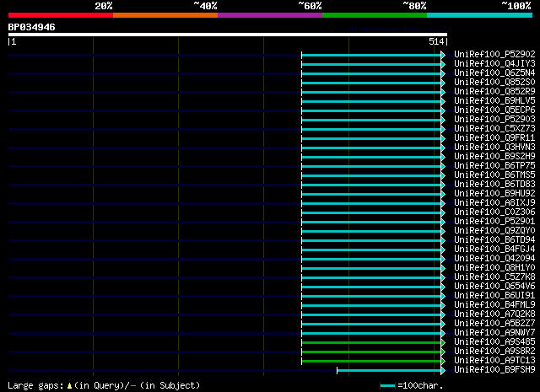The height and width of the screenshot is (392, 540).
Task: Select hit label UniRef100_P52901
Action: coord(494,222)
